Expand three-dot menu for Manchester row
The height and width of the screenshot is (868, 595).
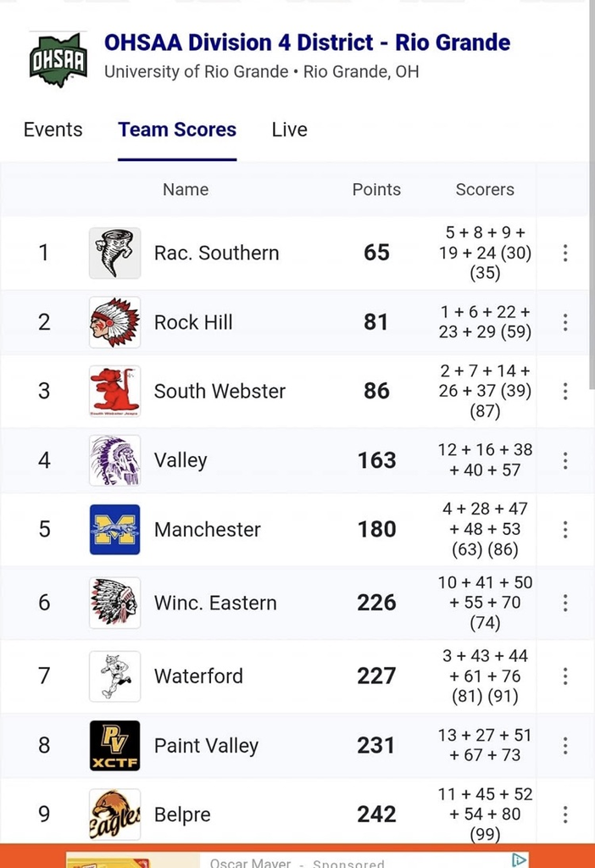(x=565, y=530)
